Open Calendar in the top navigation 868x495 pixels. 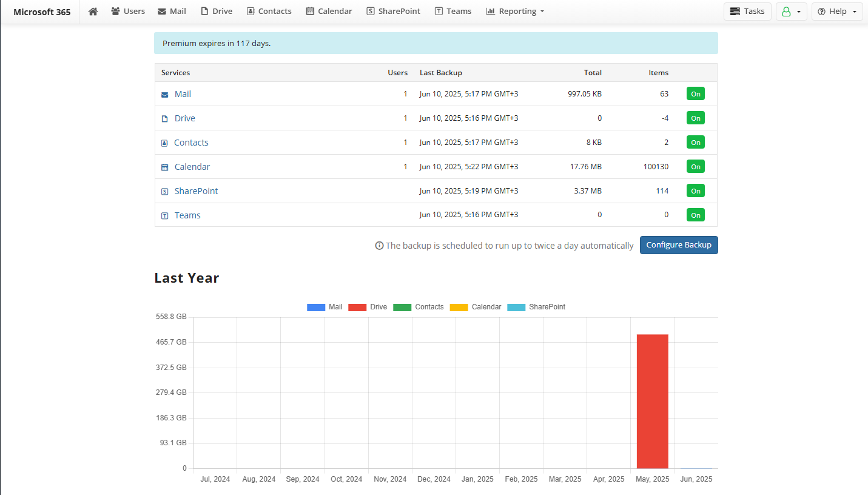coord(329,11)
